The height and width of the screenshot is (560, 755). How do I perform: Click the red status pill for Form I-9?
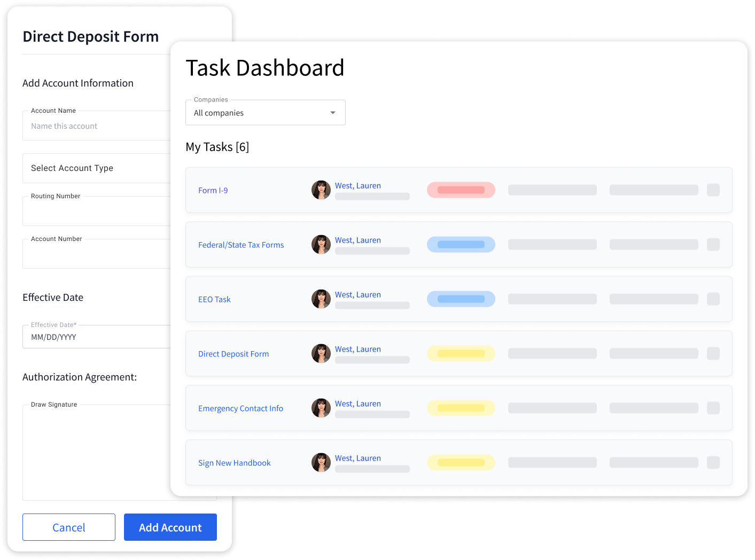click(x=461, y=190)
